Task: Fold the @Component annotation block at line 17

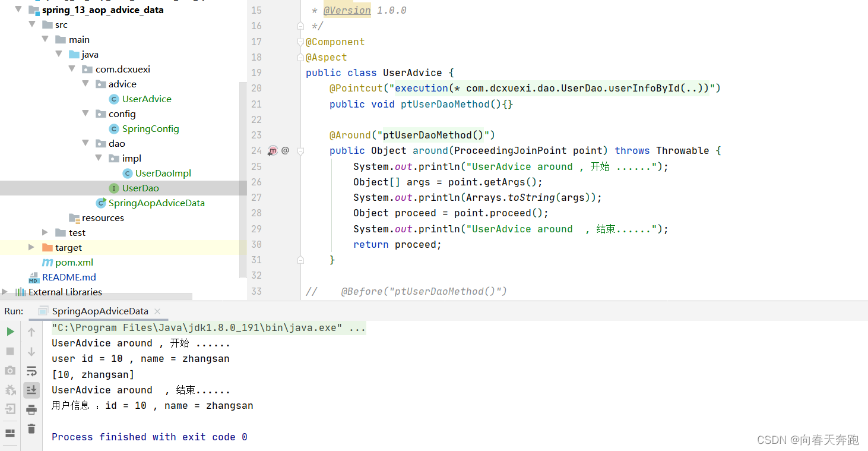Action: 300,42
